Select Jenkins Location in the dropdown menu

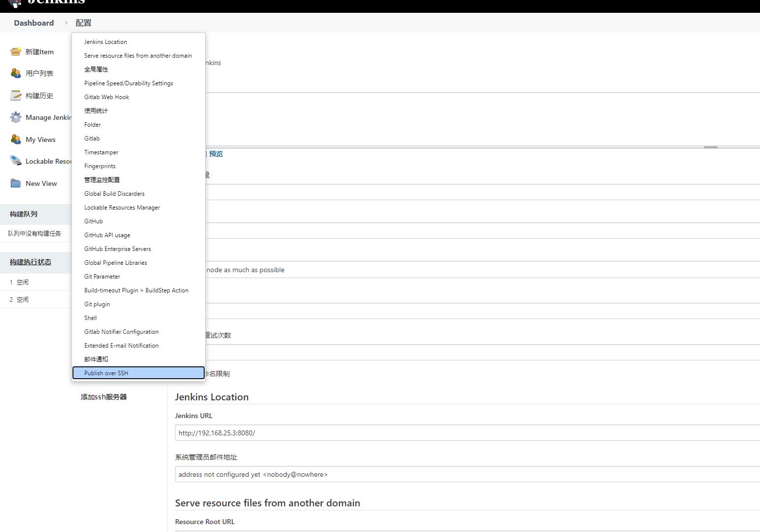[x=139, y=42]
